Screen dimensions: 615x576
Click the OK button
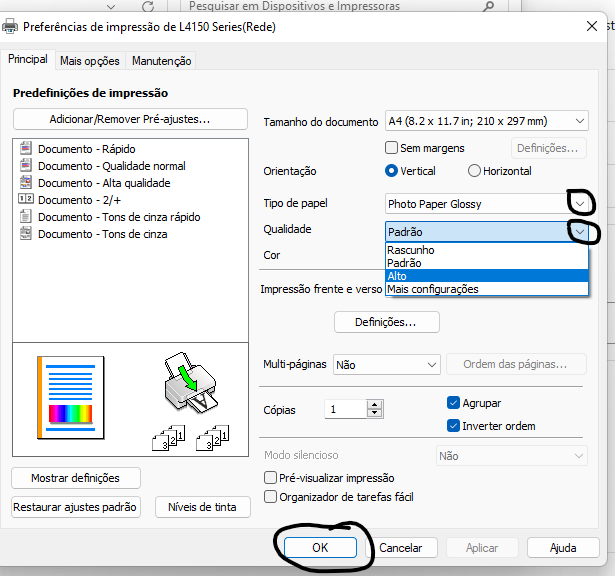[x=320, y=548]
